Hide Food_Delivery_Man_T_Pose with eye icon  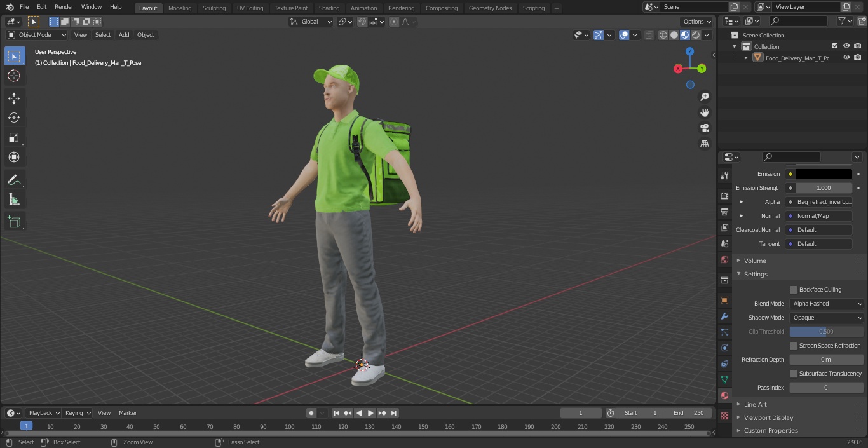point(846,58)
